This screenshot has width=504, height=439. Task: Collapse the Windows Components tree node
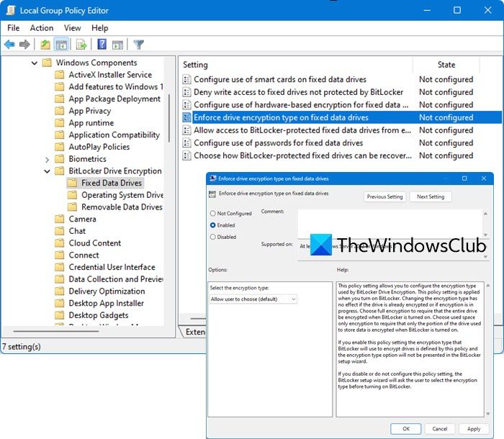(x=35, y=63)
